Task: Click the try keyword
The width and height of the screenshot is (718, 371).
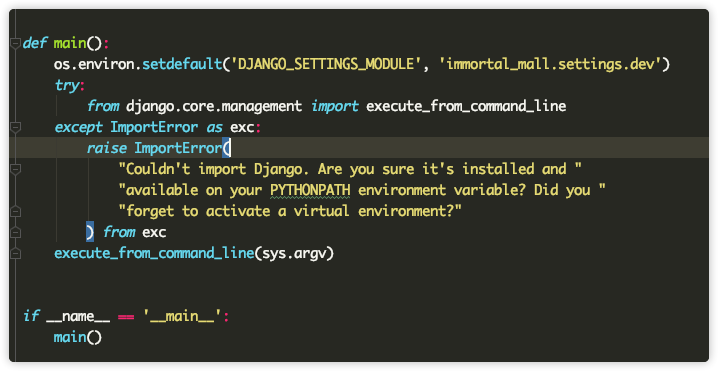Action: (x=66, y=85)
